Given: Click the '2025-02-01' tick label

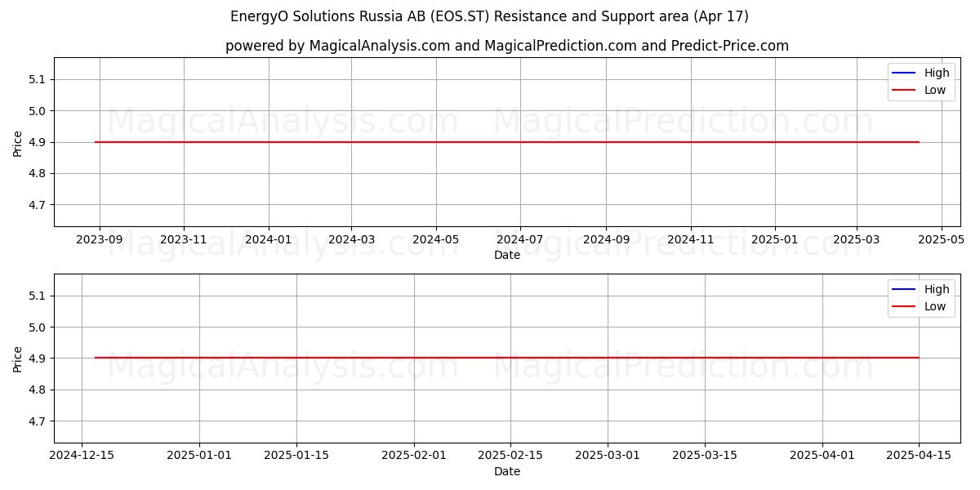Looking at the screenshot, I should pyautogui.click(x=414, y=456).
